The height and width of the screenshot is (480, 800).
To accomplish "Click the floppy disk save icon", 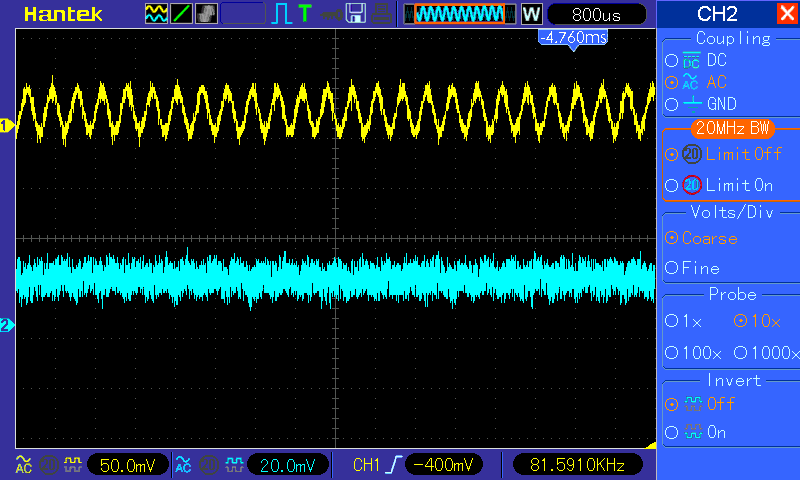I will [x=356, y=14].
